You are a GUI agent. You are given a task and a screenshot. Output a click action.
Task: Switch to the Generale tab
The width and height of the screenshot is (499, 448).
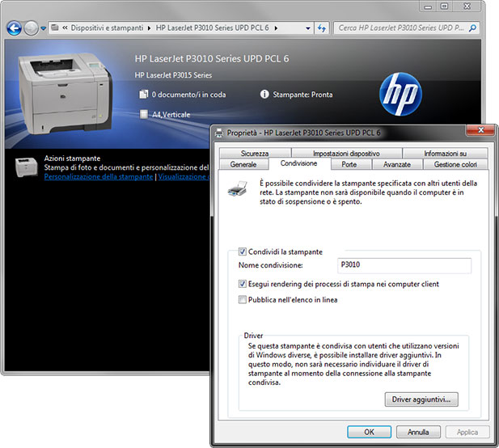(x=243, y=164)
